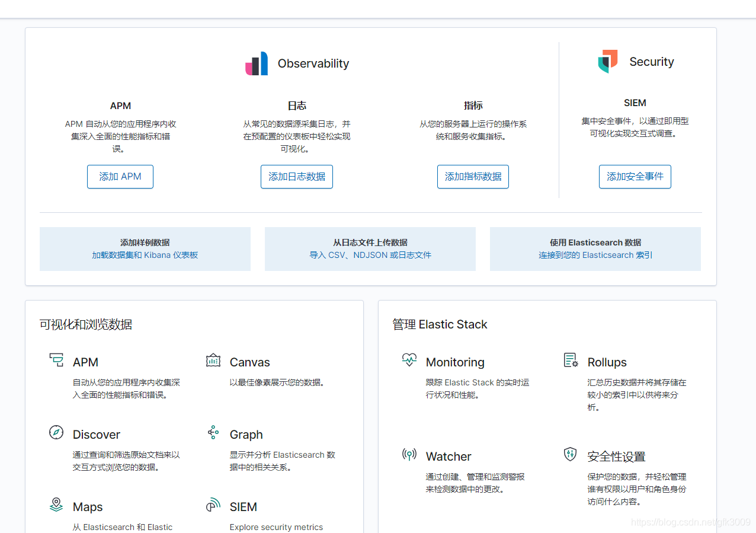Click the Monitoring title link
The image size is (756, 533).
coord(455,362)
